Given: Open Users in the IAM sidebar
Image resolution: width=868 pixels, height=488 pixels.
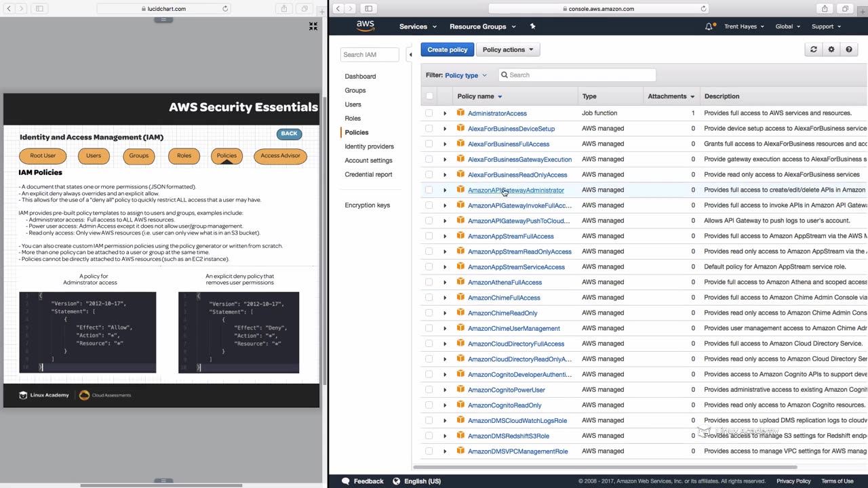Looking at the screenshot, I should click(x=353, y=104).
